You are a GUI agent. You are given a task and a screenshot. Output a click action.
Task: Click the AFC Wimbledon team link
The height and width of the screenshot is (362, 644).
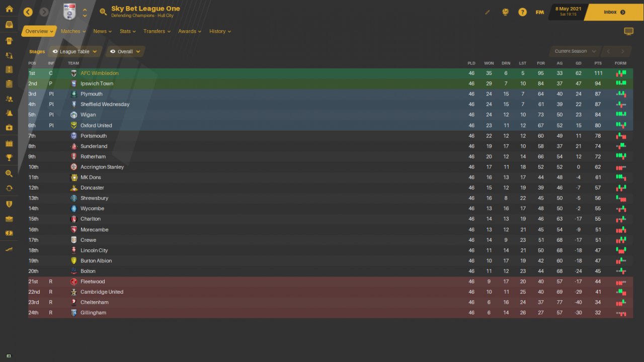pos(100,73)
